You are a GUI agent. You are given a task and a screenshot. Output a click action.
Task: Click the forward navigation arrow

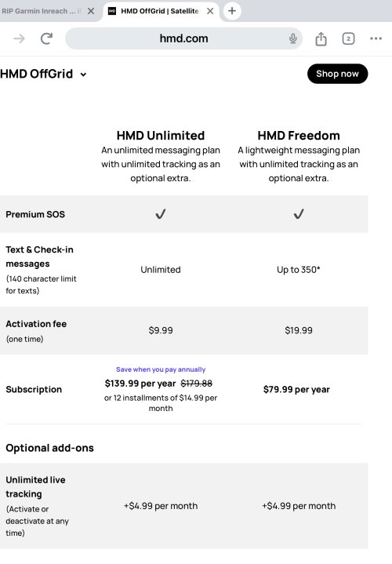coord(19,38)
